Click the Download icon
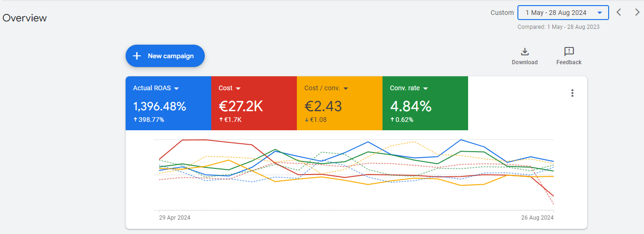This screenshot has width=644, height=234. tap(524, 52)
